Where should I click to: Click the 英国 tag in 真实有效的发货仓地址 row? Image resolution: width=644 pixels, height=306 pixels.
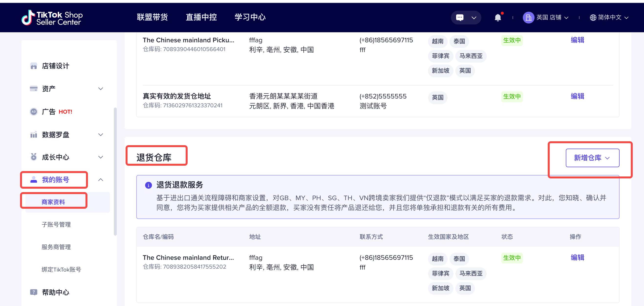[x=438, y=97]
